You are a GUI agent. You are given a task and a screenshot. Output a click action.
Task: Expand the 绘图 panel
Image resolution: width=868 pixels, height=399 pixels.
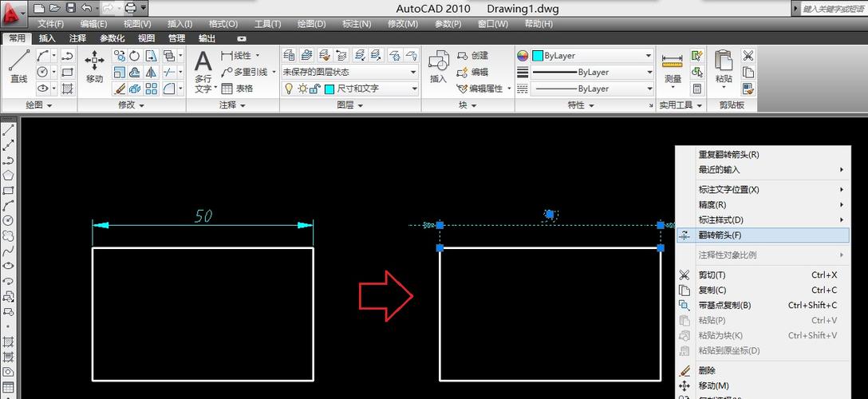click(39, 105)
